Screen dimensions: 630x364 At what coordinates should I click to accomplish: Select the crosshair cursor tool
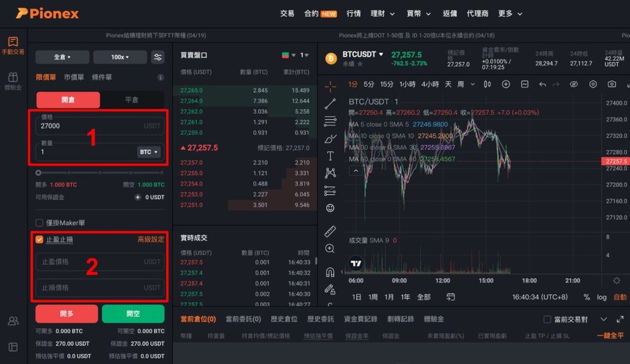(x=330, y=86)
